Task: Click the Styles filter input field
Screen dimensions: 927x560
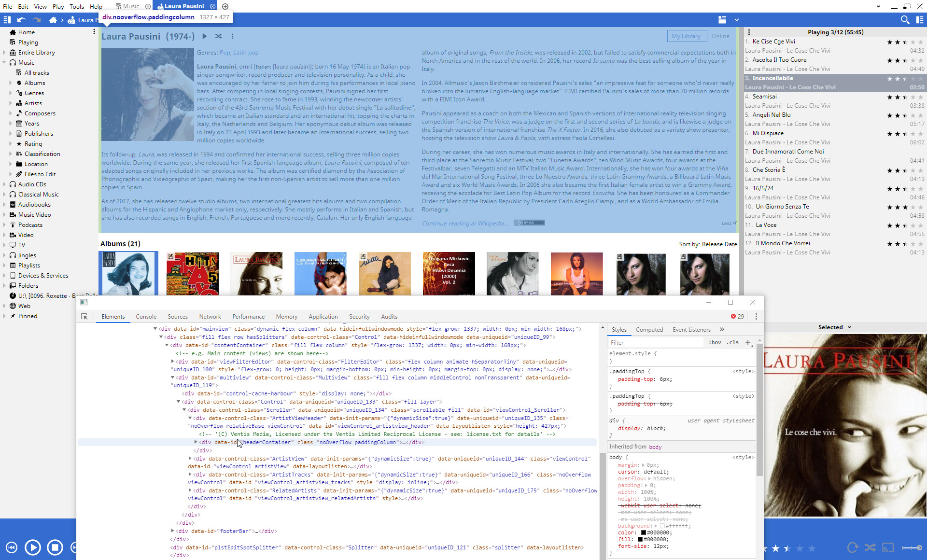Action: [655, 342]
